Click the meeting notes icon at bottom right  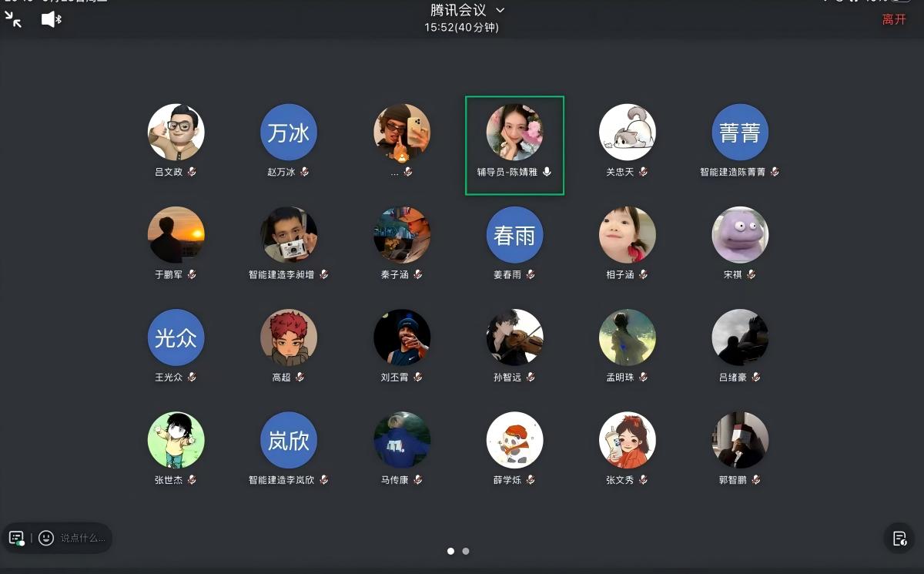click(899, 538)
